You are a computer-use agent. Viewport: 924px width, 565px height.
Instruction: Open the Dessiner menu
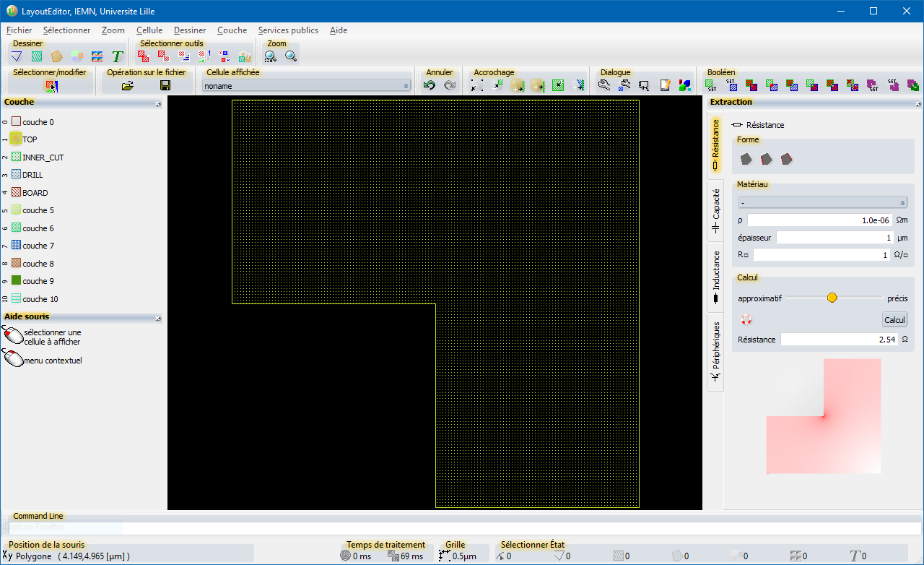pyautogui.click(x=190, y=30)
